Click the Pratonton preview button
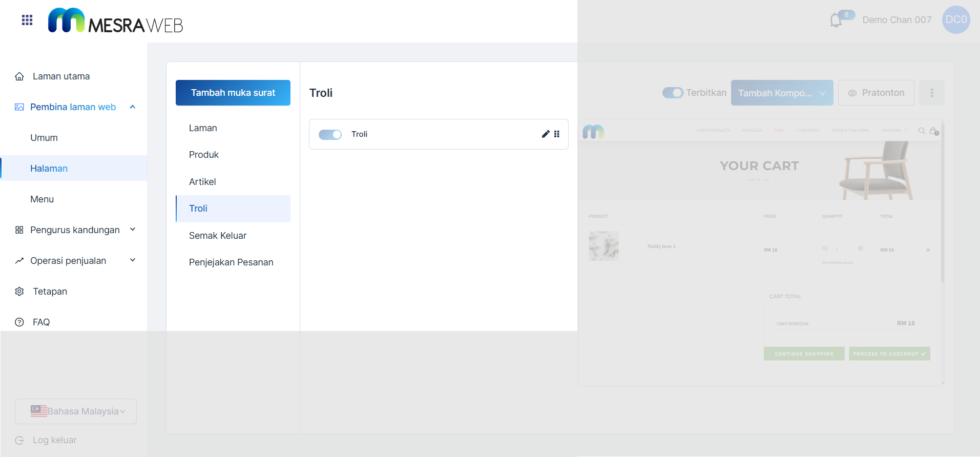The width and height of the screenshot is (980, 457). [876, 93]
